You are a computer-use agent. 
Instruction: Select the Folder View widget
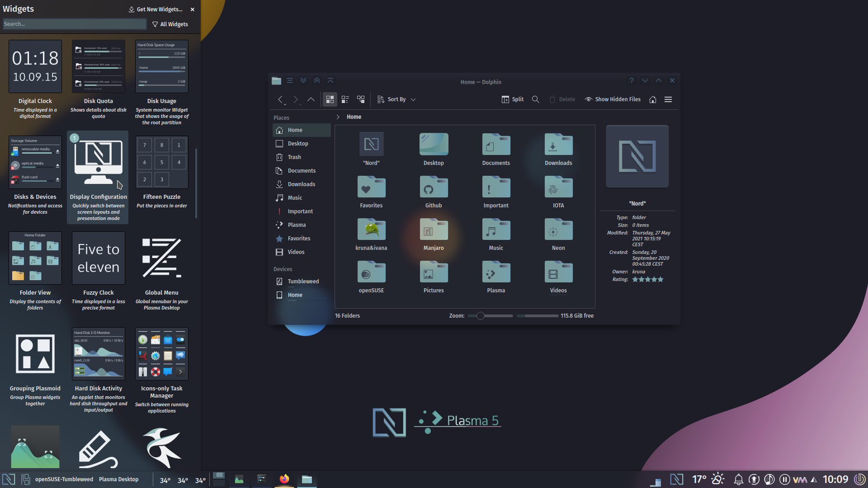point(35,272)
